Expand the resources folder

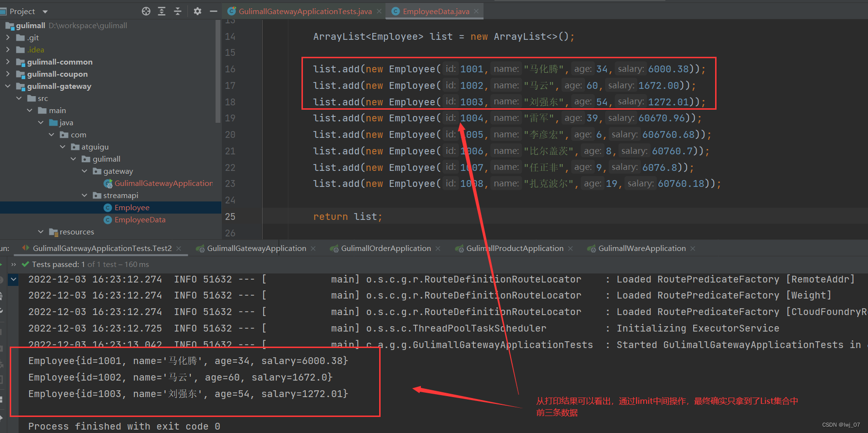[x=41, y=232]
